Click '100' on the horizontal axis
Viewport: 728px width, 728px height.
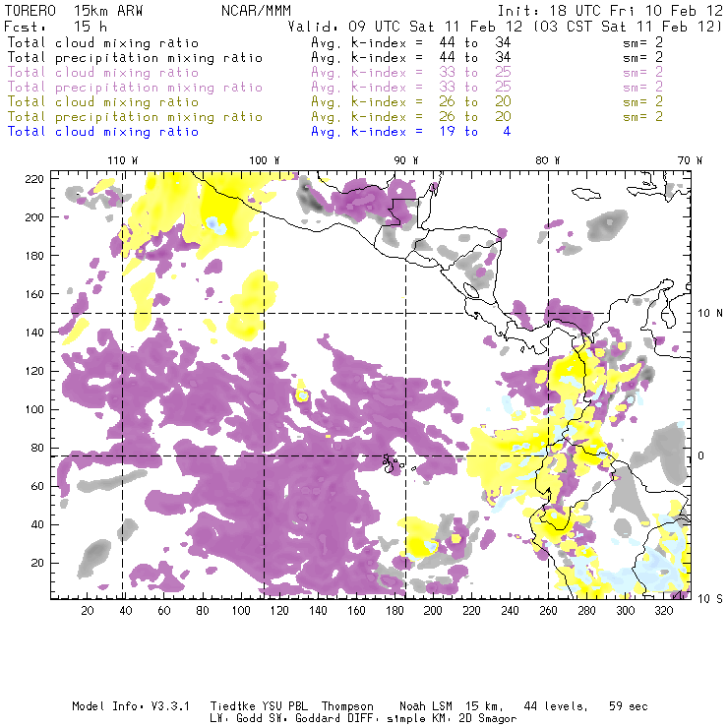coord(241,611)
